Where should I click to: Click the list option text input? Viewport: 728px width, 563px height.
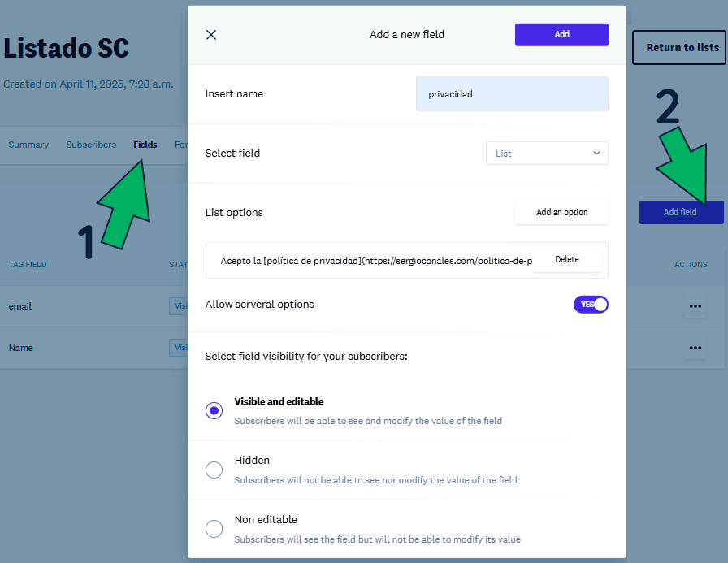click(x=374, y=261)
